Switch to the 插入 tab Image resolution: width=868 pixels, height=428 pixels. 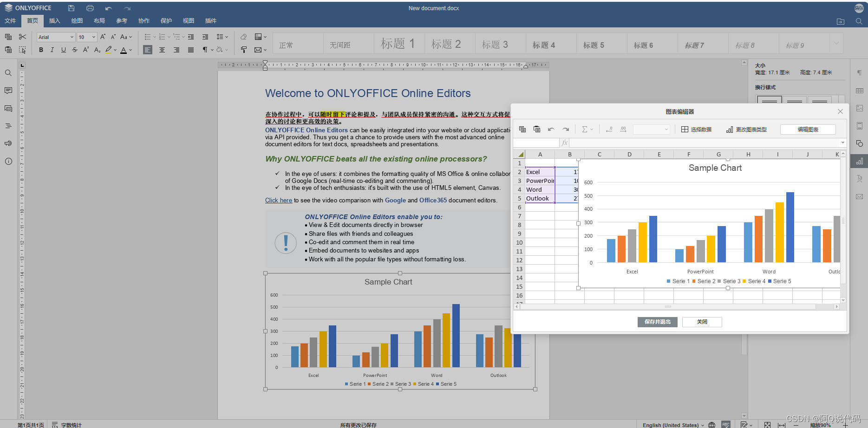[55, 20]
